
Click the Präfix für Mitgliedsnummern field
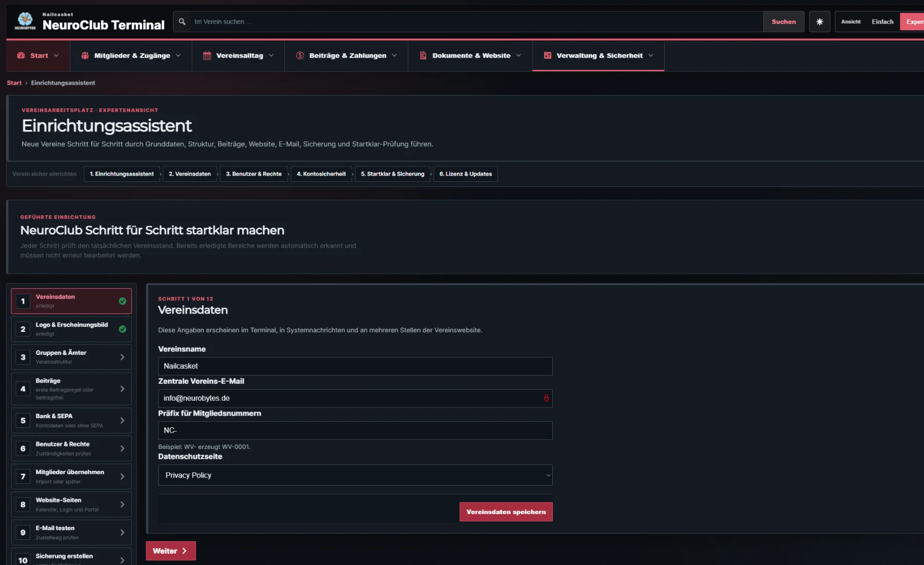355,430
